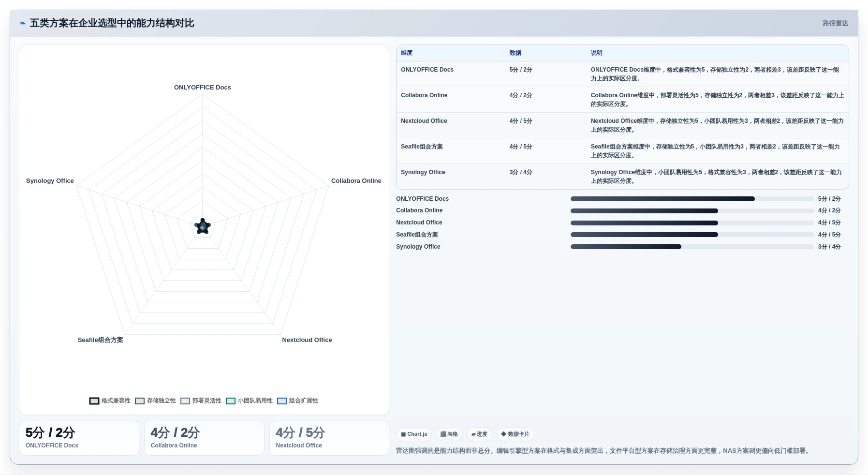The height and width of the screenshot is (475, 868).
Task: Click the 进度 tag chip
Action: pos(479,434)
